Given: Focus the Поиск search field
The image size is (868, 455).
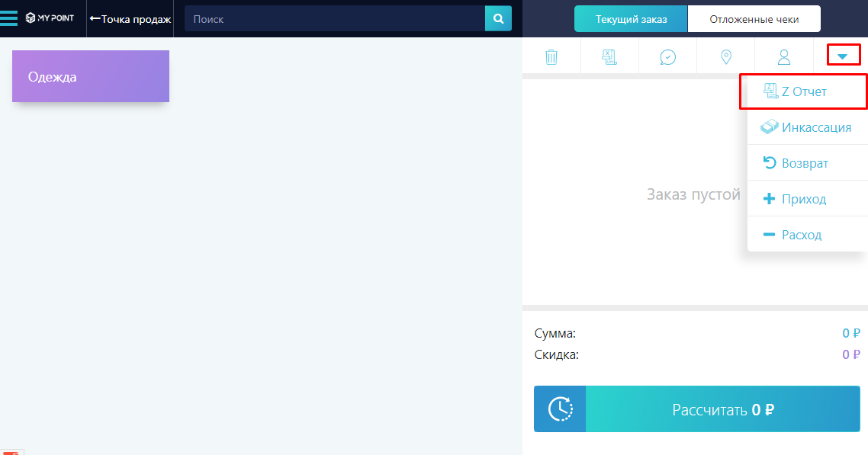Looking at the screenshot, I should click(334, 19).
